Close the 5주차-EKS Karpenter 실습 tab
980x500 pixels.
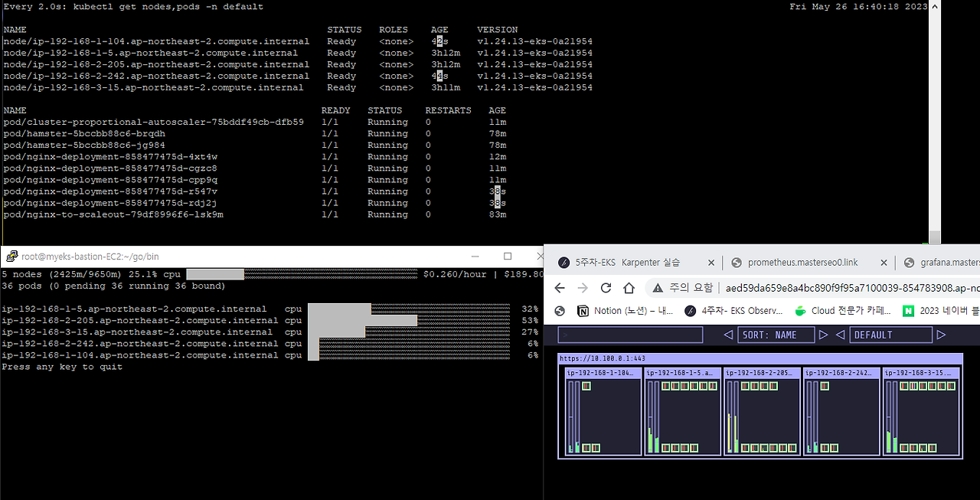[711, 262]
